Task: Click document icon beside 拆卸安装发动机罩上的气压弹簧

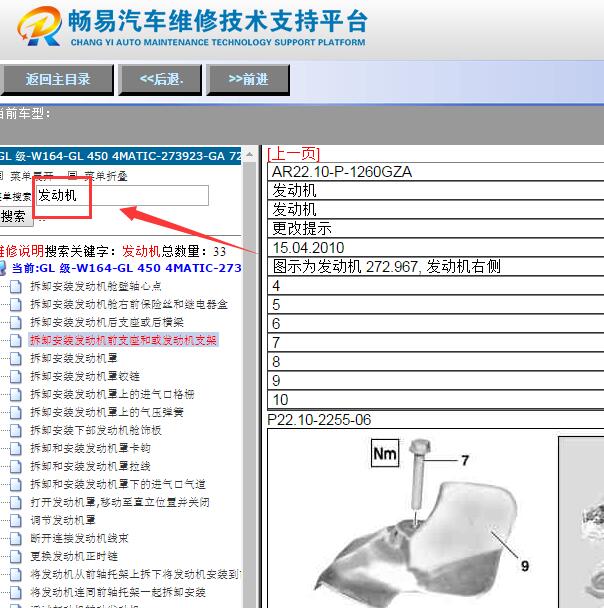Action: [16, 412]
